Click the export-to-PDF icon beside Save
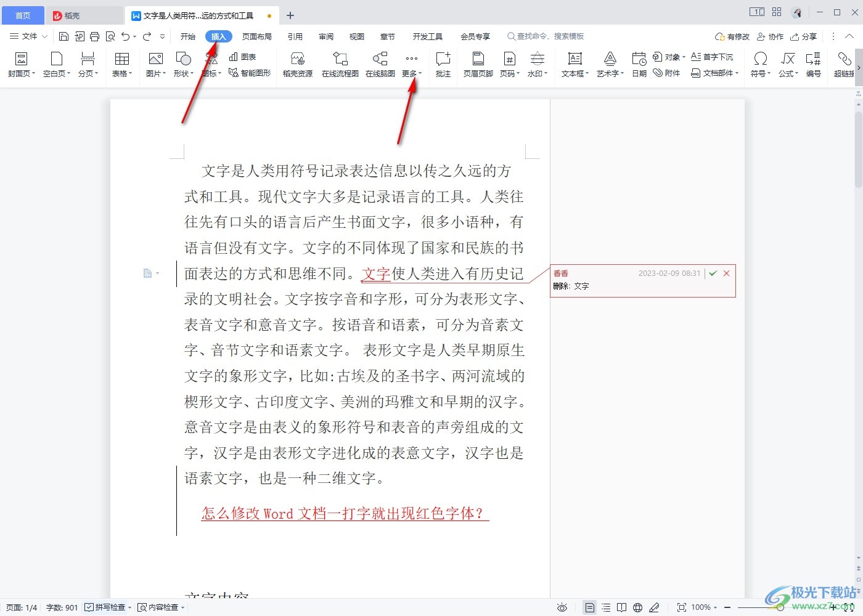Viewport: 863px width, 616px height. point(80,37)
